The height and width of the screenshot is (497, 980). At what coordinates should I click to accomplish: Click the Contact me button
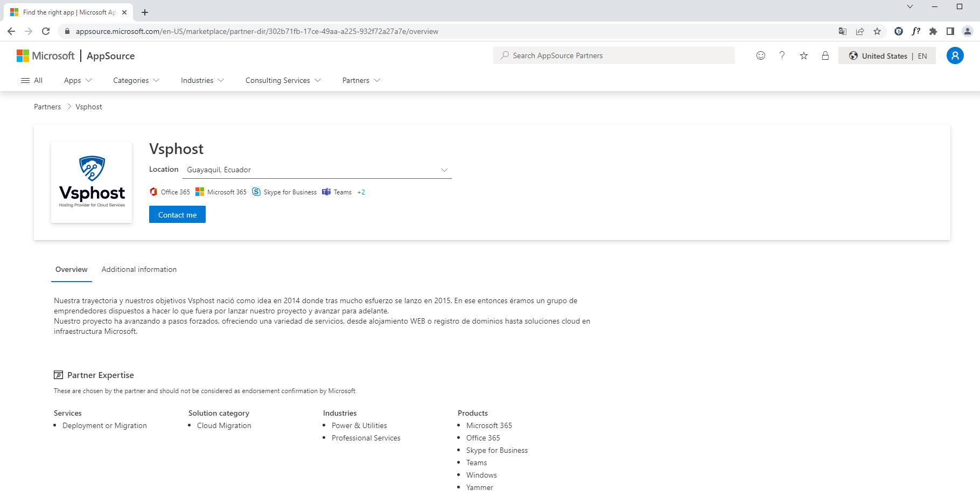pyautogui.click(x=177, y=214)
